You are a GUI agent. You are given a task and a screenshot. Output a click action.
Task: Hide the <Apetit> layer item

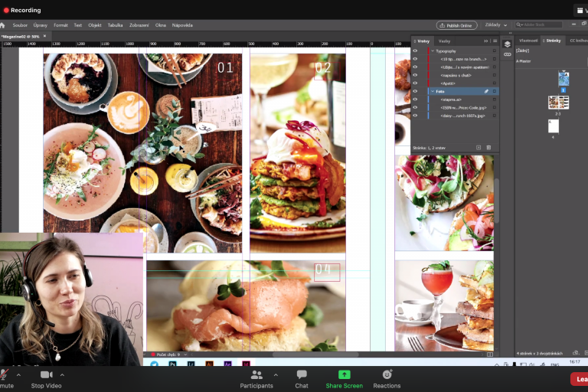pos(415,83)
